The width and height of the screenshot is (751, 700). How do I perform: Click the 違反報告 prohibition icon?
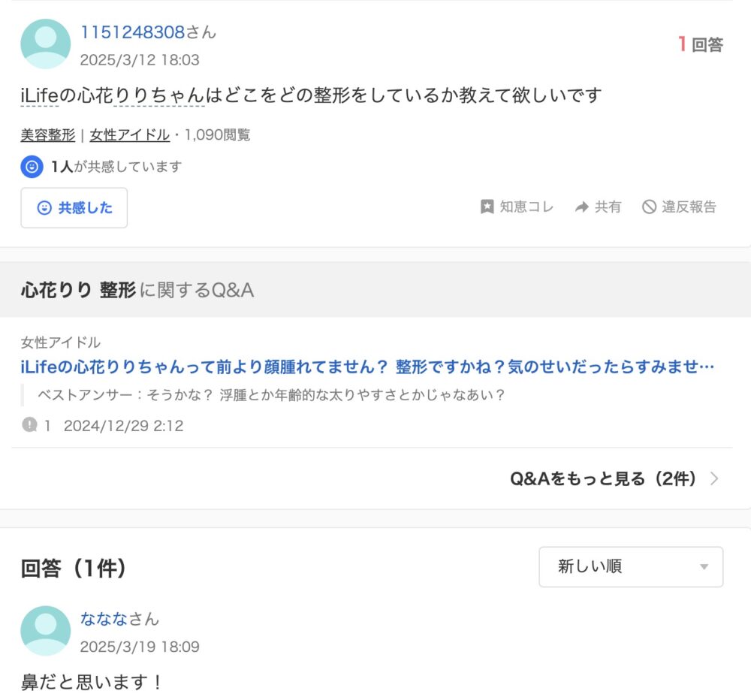pyautogui.click(x=649, y=207)
